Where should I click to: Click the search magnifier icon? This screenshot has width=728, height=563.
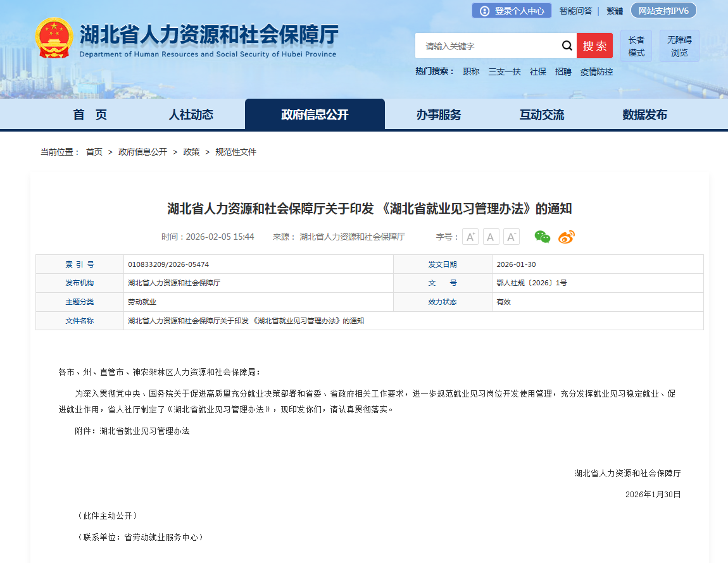pos(567,46)
